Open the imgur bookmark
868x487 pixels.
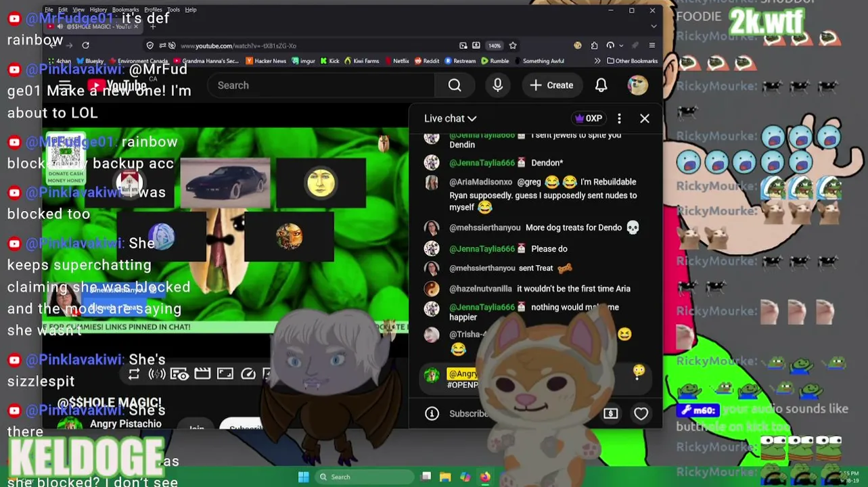tap(303, 61)
